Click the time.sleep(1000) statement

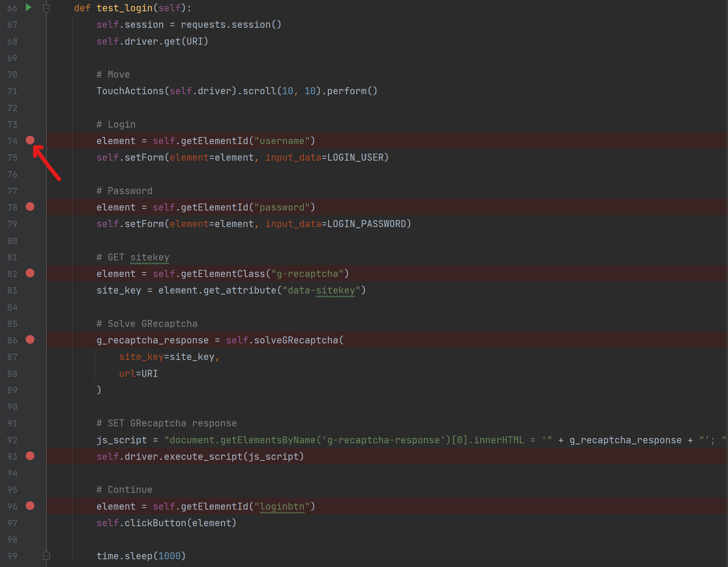[141, 556]
